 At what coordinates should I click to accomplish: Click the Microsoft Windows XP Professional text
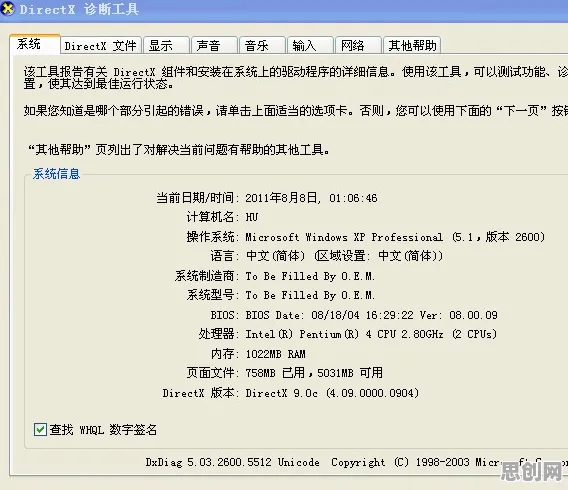pyautogui.click(x=344, y=237)
